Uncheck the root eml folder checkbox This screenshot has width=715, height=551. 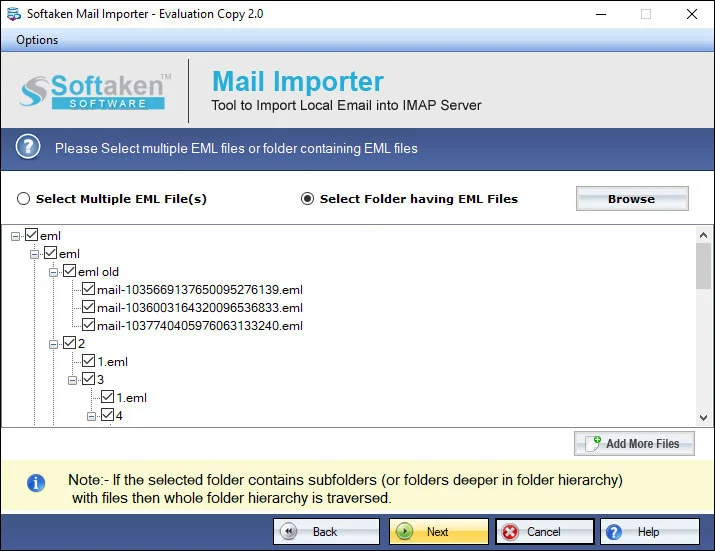click(31, 235)
